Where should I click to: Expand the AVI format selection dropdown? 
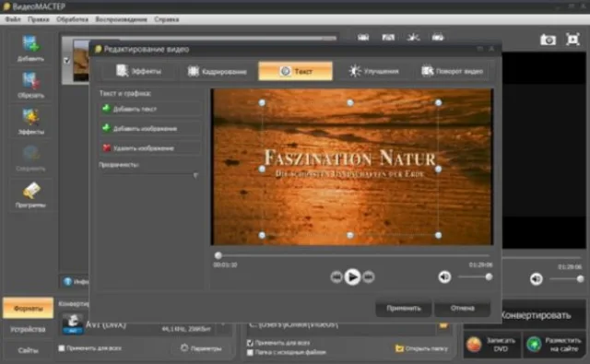223,325
